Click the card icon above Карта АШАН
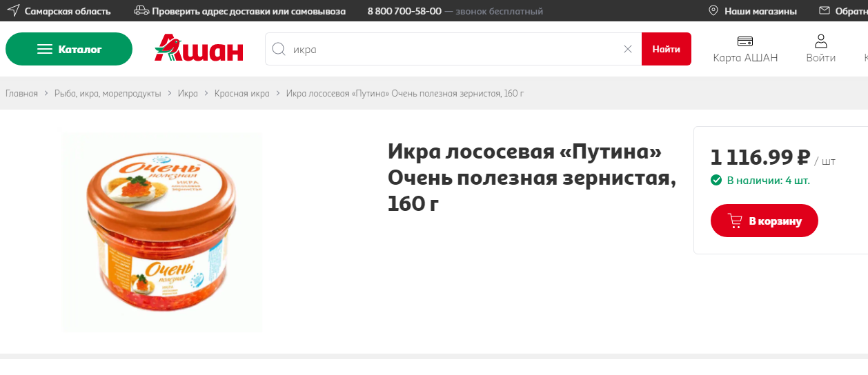The image size is (868, 375). (745, 41)
